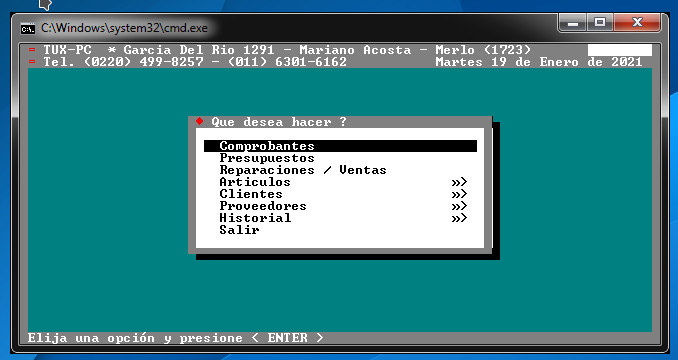The height and width of the screenshot is (360, 678).
Task: Open the Articulos submenu entry
Action: [255, 182]
